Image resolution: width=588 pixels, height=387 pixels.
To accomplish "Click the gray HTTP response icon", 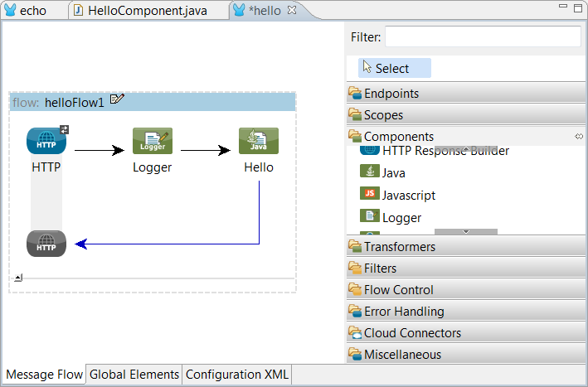I will coord(46,244).
